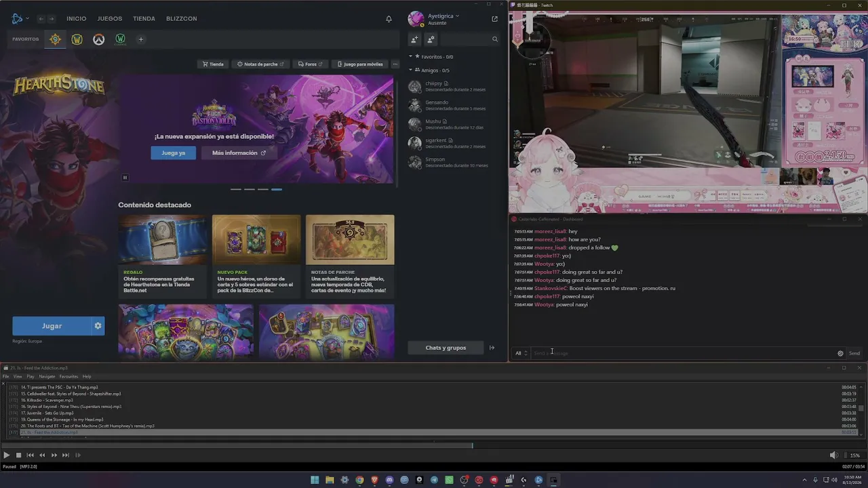Open Juego para móviles button

click(x=359, y=64)
